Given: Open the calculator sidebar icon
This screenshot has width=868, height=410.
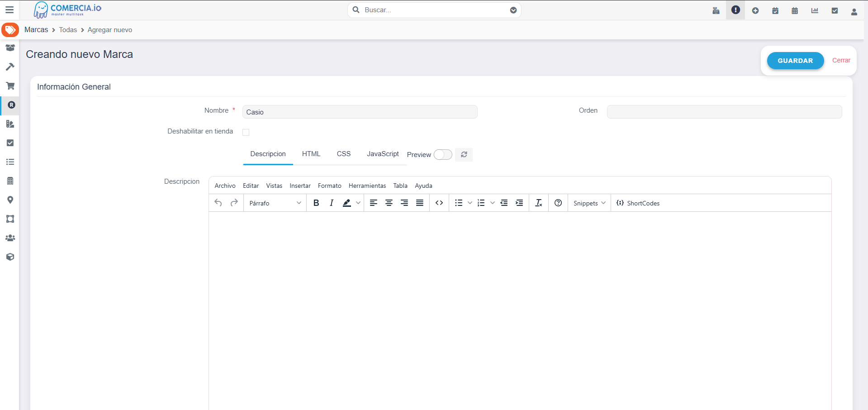Looking at the screenshot, I should point(10,181).
